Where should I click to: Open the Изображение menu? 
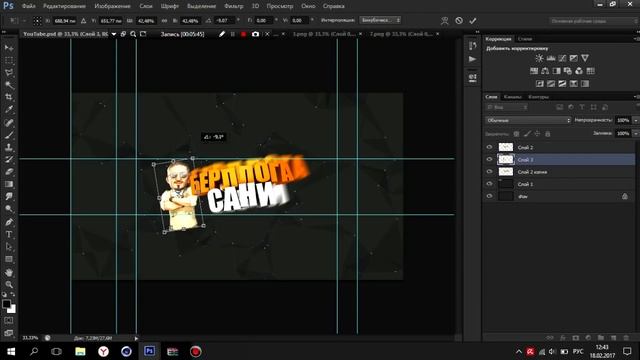(112, 6)
